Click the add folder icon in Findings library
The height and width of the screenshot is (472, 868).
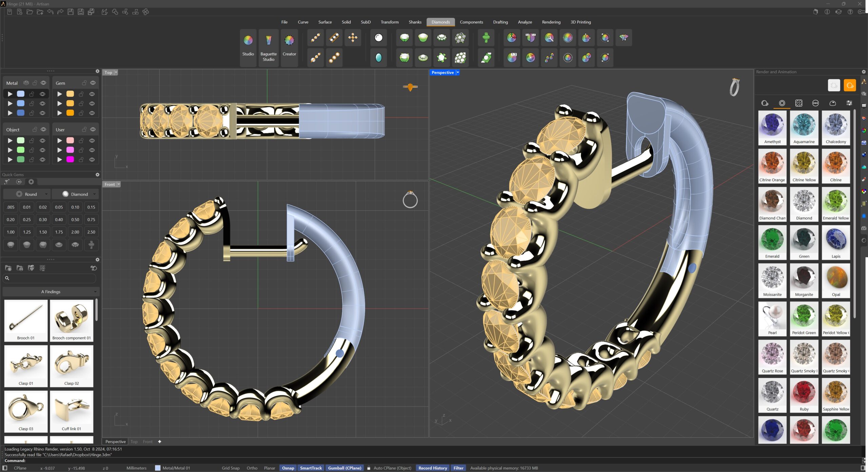click(x=8, y=268)
